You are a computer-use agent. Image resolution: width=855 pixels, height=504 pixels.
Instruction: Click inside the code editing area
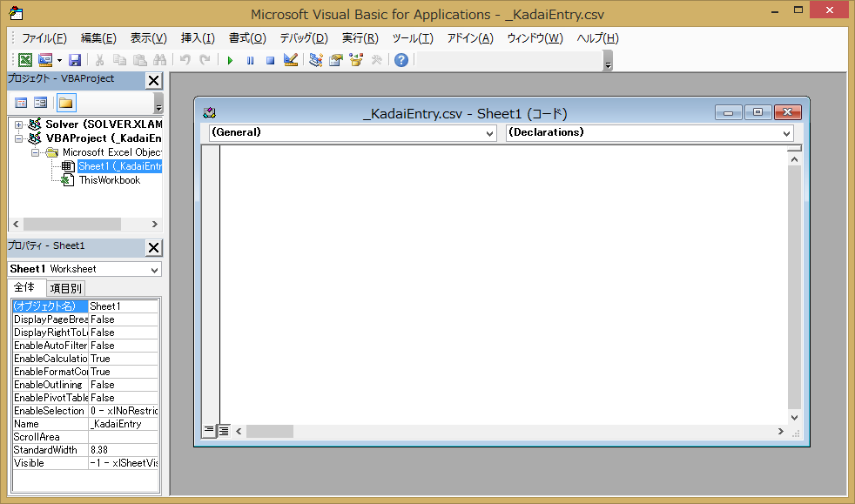(x=504, y=285)
